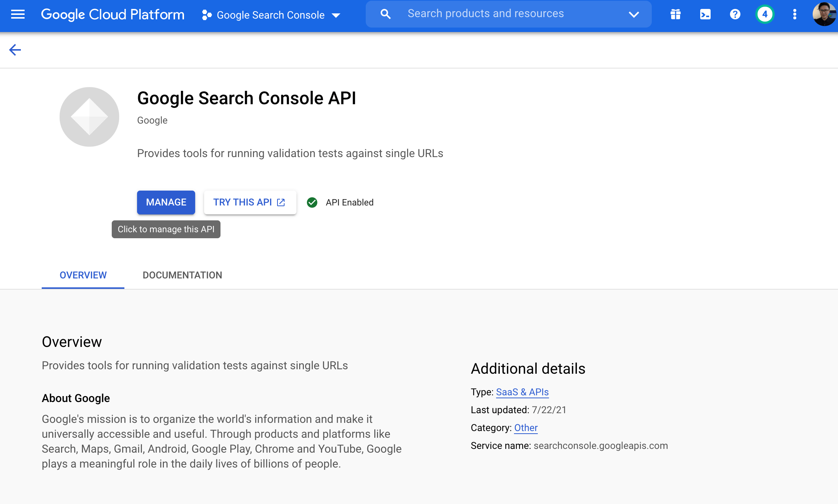Screen dimensions: 838x504
Task: Click the user profile avatar
Action: [x=824, y=15]
